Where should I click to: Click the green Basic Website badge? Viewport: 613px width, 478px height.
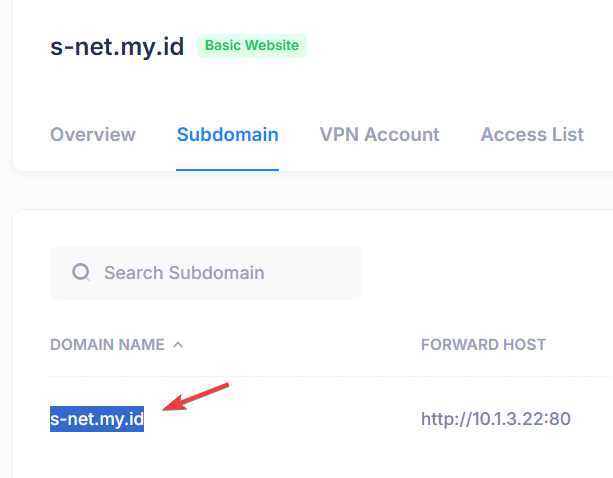click(252, 46)
